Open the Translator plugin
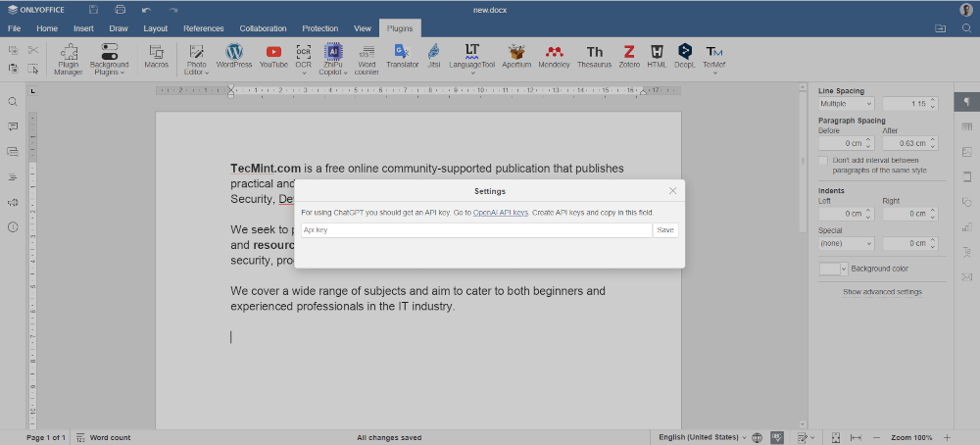The height and width of the screenshot is (445, 980). click(402, 56)
